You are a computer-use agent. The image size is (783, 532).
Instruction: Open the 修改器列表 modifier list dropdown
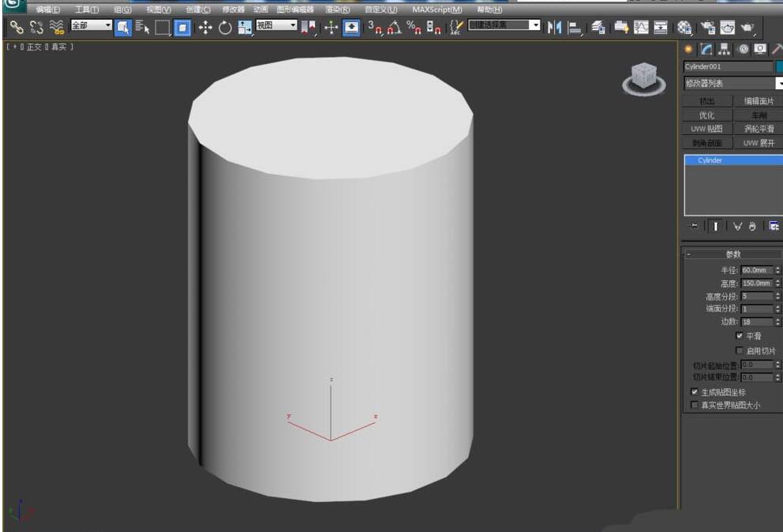[733, 83]
